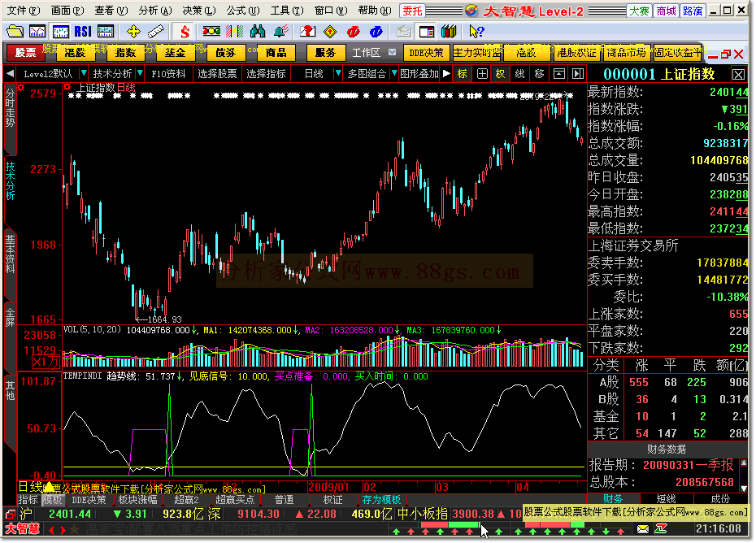This screenshot has height=543, width=756.
Task: Click the scroll arrow beside 报告期 financial data
Action: pyautogui.click(x=744, y=463)
